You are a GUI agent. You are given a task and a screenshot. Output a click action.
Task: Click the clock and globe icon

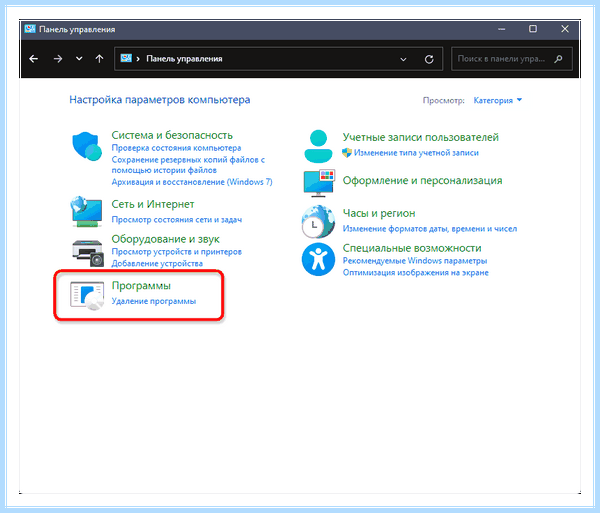point(318,222)
